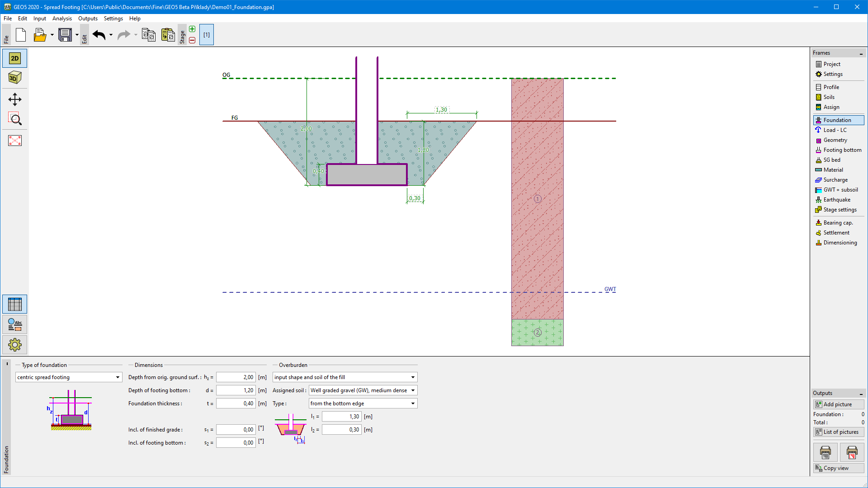
Task: Open the Load - LC frame
Action: tap(839, 130)
